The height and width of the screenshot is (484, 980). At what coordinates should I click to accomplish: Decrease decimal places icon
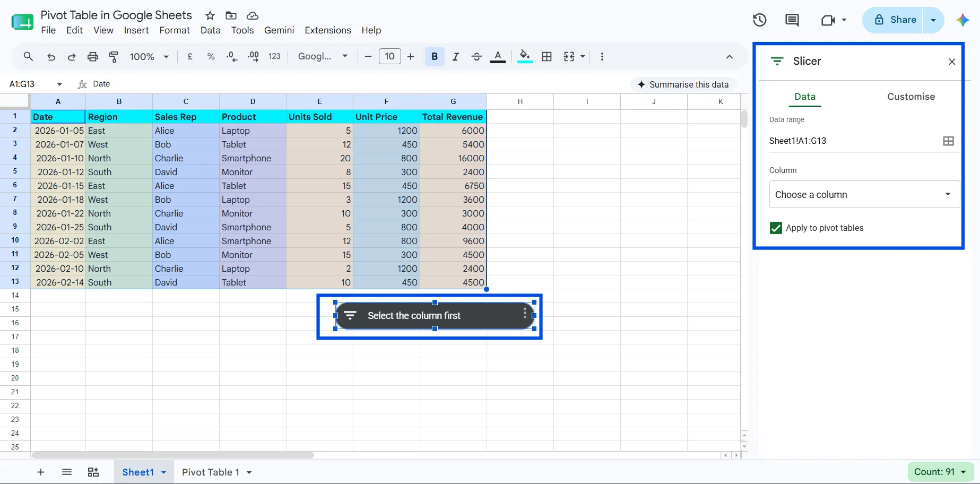tap(232, 56)
